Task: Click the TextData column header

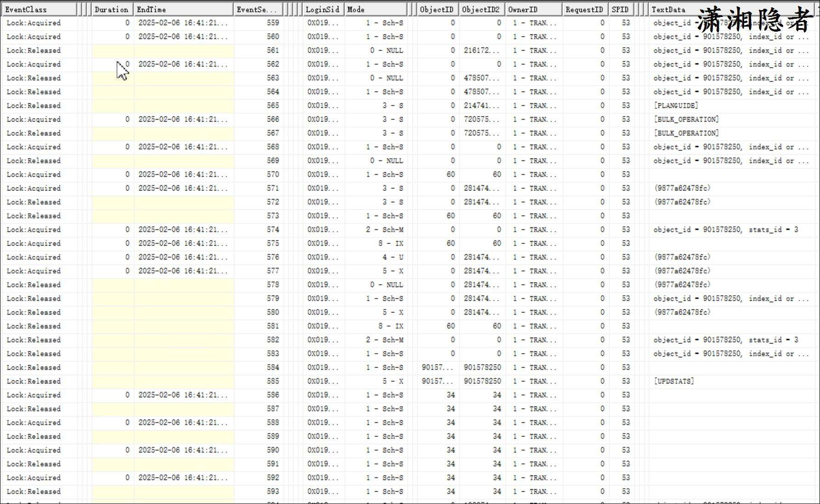Action: click(668, 9)
